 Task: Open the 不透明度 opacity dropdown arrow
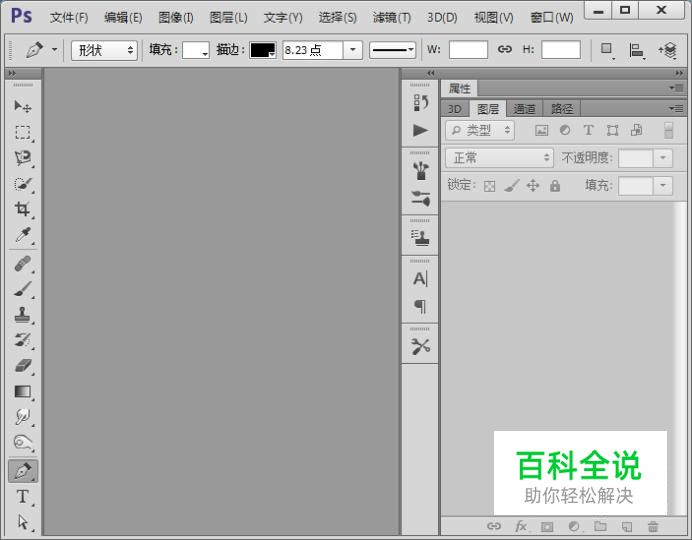coord(662,158)
